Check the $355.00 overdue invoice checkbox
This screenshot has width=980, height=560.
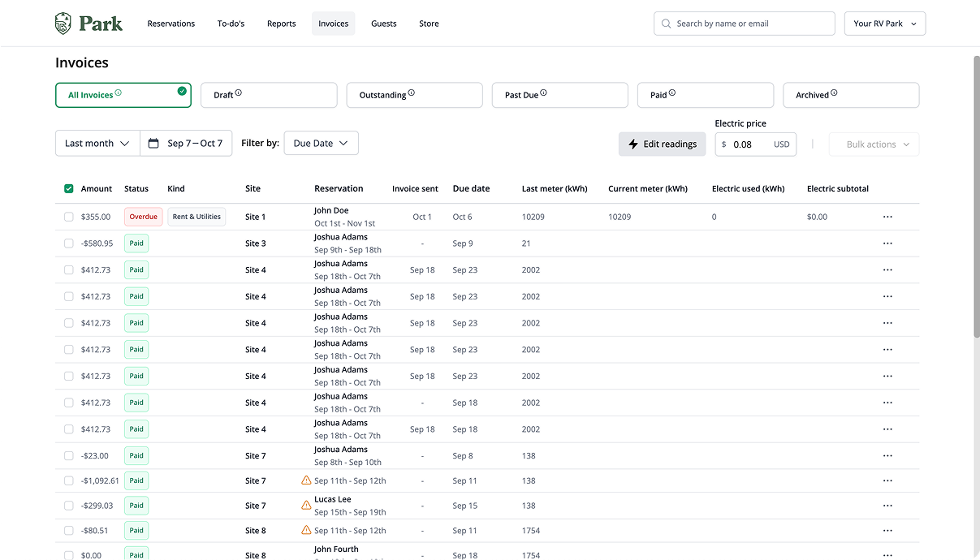pos(69,218)
